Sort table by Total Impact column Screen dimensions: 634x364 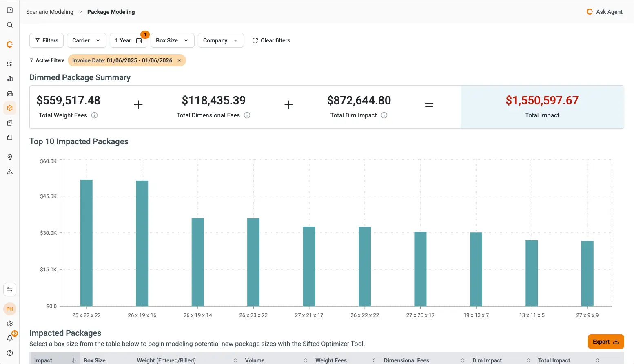click(x=554, y=360)
